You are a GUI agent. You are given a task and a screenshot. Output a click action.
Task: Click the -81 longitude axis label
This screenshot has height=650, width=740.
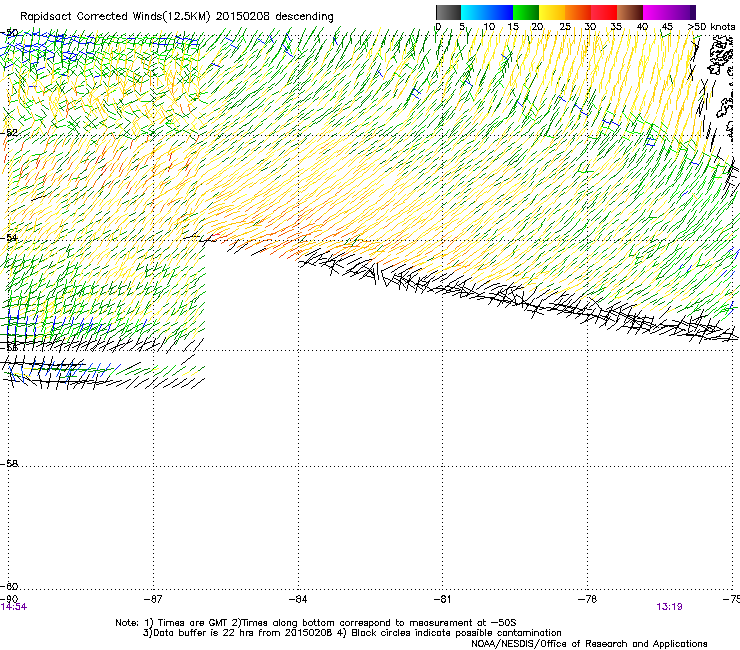[442, 599]
